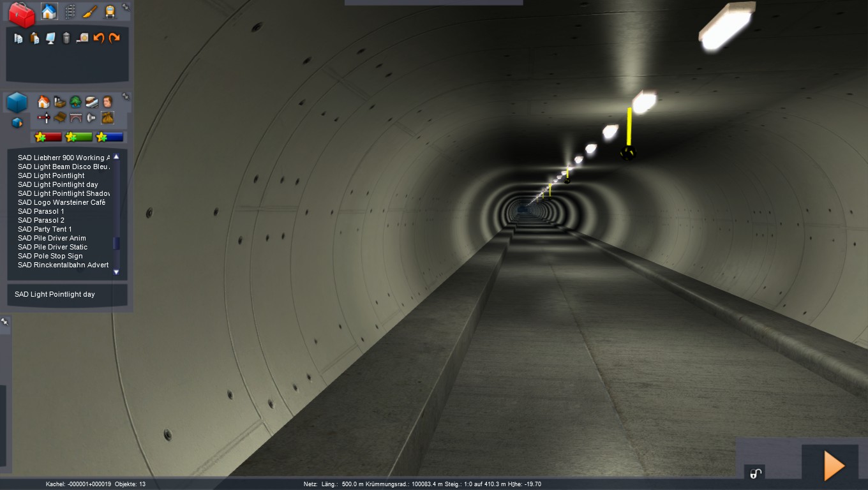Image resolution: width=868 pixels, height=490 pixels.
Task: Switch to the paintbrush terrain tab
Action: (89, 11)
